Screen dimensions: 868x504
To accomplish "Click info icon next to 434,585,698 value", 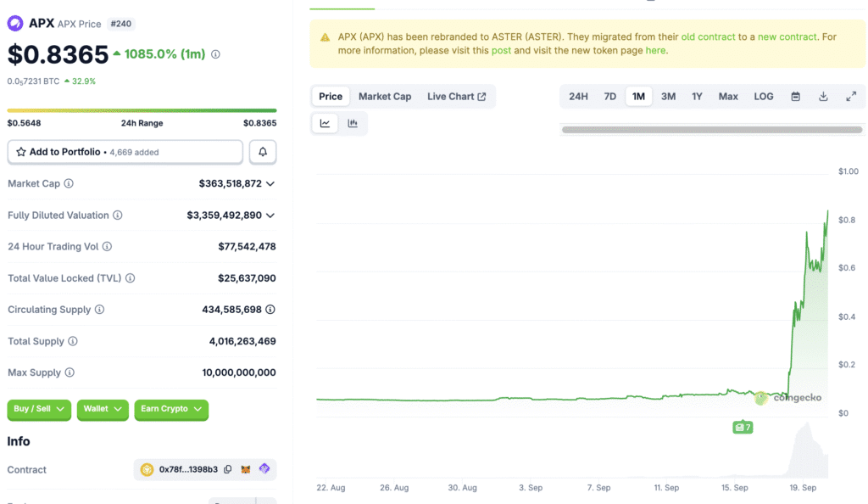I will 270,310.
